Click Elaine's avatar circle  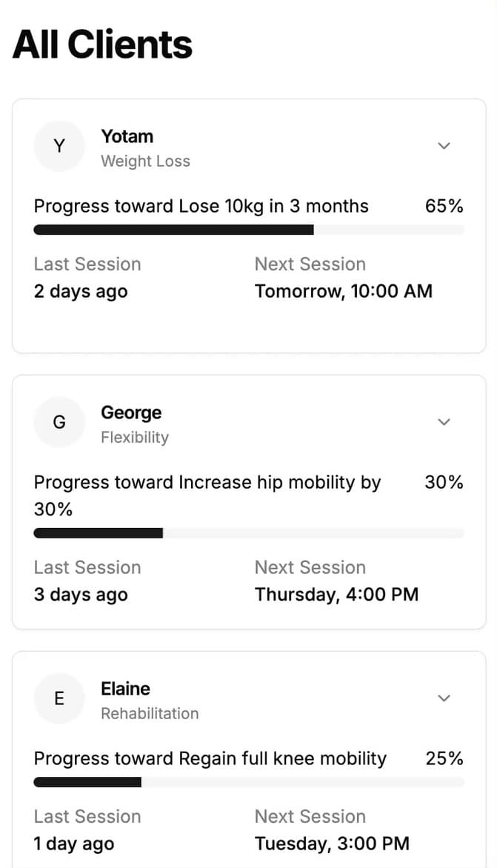59,698
